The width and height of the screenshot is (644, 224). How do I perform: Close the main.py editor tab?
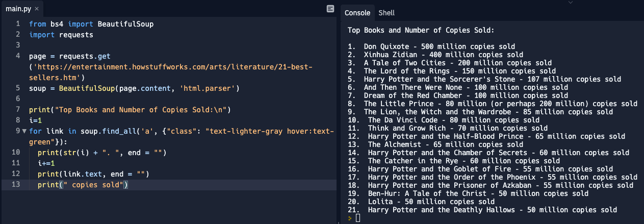pos(37,9)
